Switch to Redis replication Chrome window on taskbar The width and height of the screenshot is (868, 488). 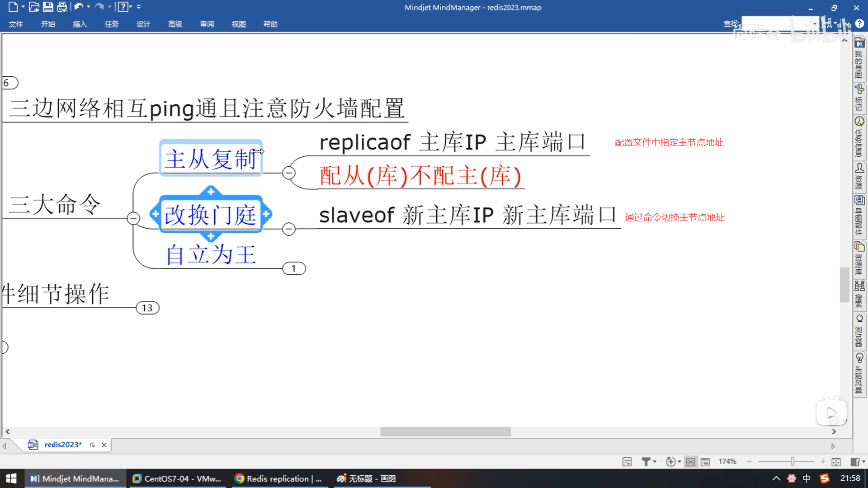278,479
